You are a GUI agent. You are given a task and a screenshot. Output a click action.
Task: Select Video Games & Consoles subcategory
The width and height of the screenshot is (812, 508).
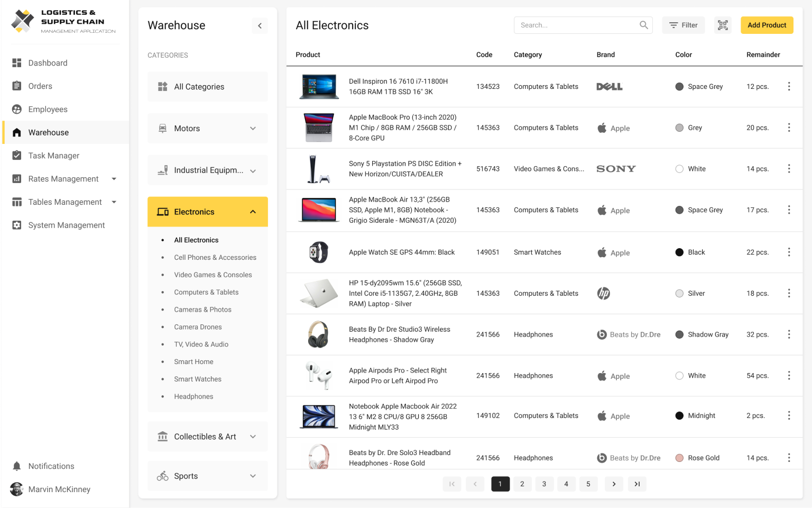(213, 275)
